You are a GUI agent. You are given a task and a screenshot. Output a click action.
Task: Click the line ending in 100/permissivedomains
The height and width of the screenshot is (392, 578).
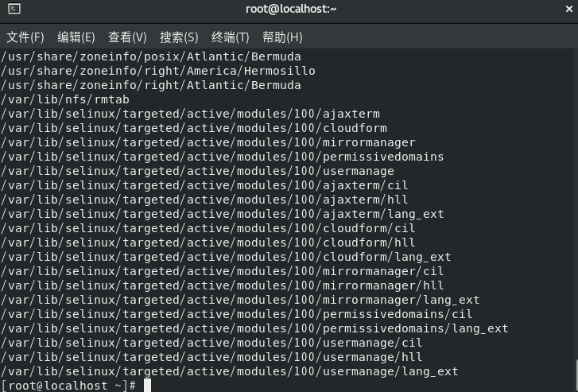(223, 157)
